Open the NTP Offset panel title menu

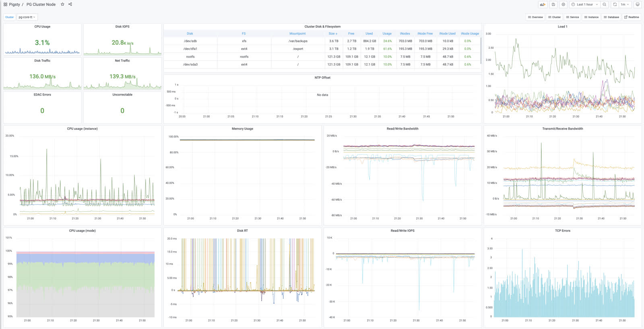click(x=322, y=77)
